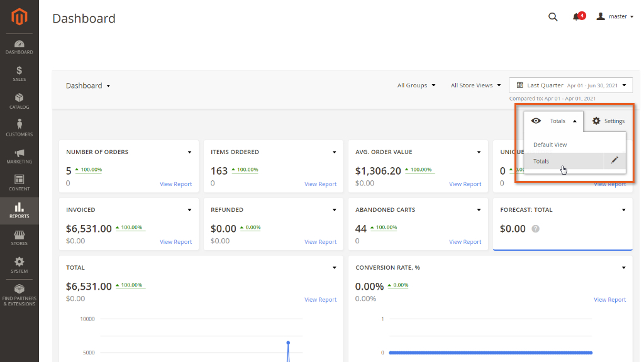Viewport: 644px width, 362px height.
Task: Click the $1,306.20 average order value
Action: click(378, 171)
